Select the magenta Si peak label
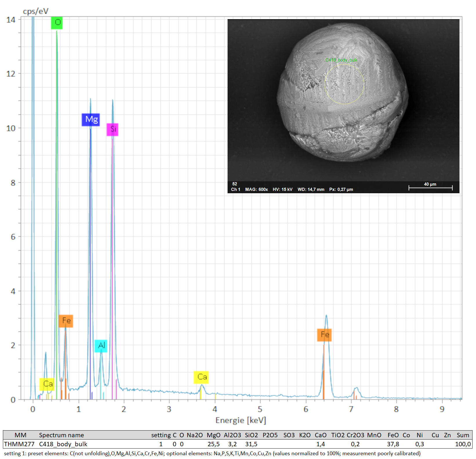476x459 pixels. (x=112, y=129)
